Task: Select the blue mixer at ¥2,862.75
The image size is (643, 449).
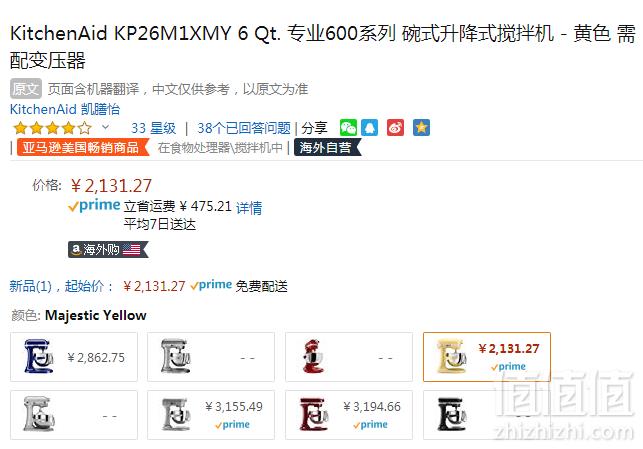Action: click(x=74, y=357)
